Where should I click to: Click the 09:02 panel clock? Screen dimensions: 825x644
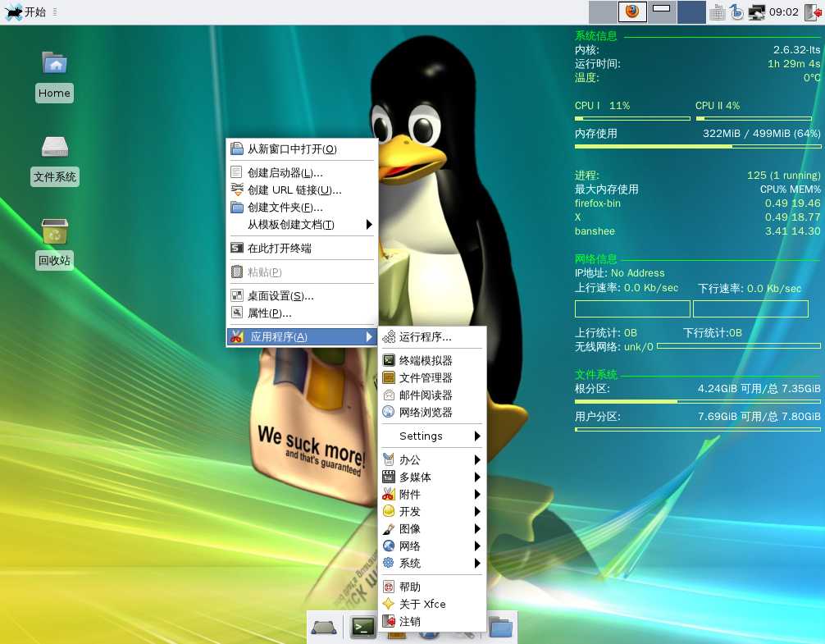pos(783,11)
